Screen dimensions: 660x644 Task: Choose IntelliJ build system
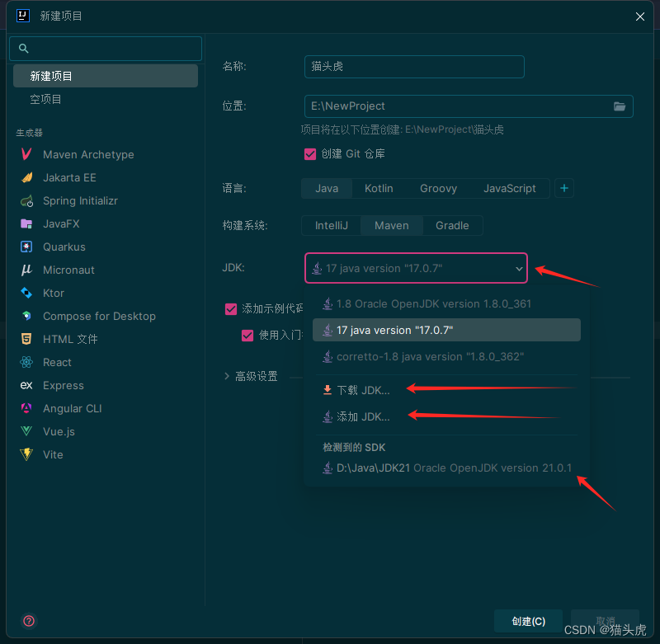tap(332, 225)
